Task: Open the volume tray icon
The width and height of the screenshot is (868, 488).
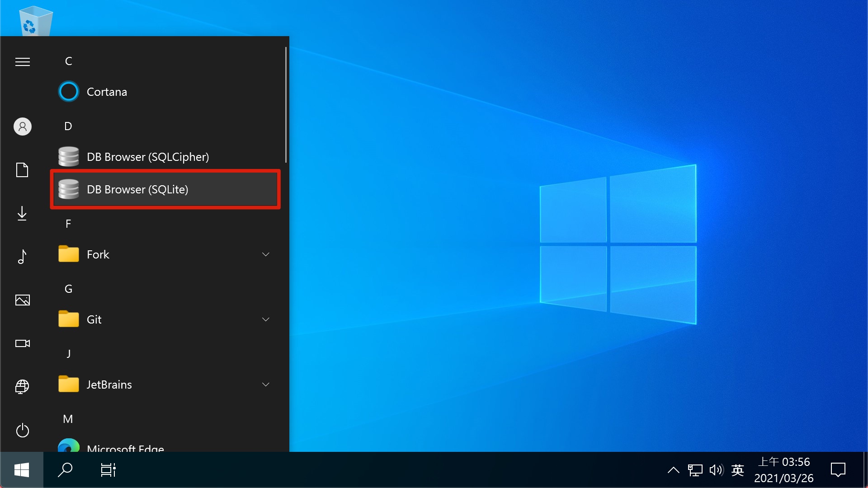Action: point(717,470)
